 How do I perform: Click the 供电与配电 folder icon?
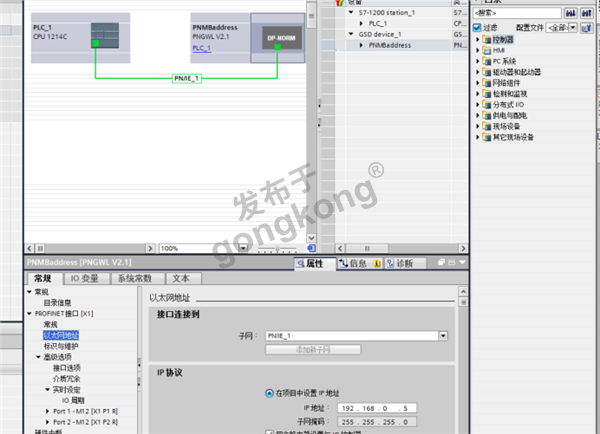coord(487,115)
